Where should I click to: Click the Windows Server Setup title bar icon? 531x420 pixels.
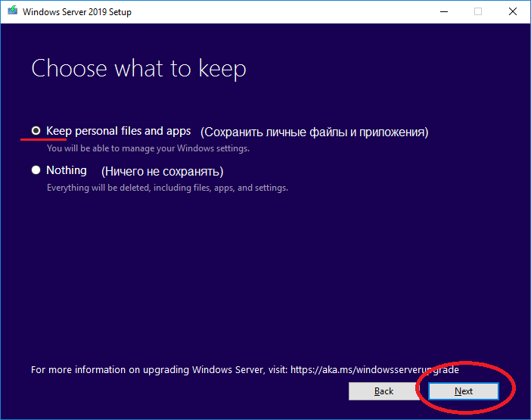click(x=10, y=11)
